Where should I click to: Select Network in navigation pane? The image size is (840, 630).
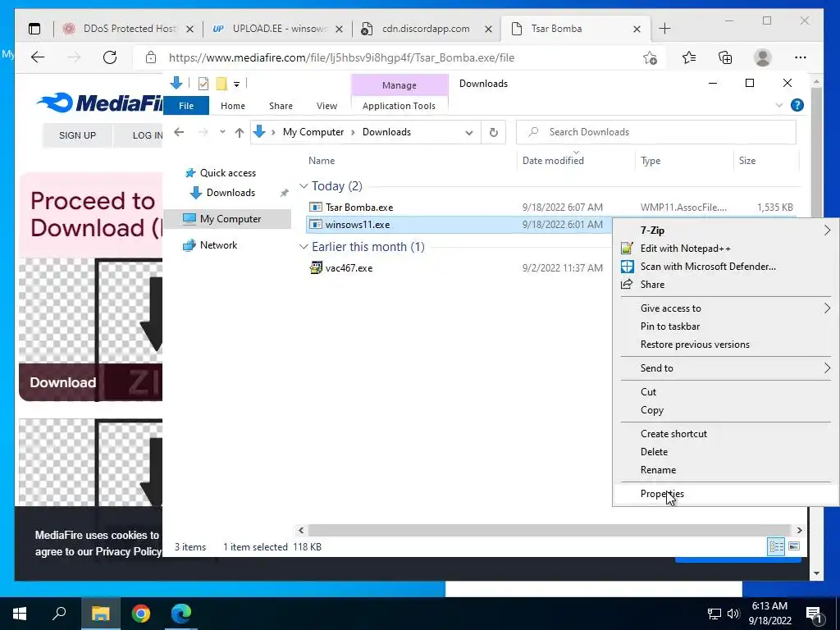218,244
